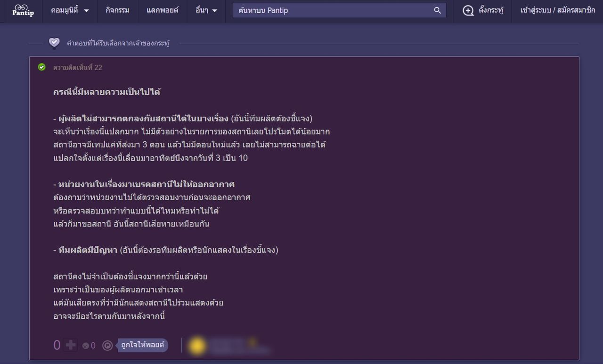Viewport: 603px width, 364px height.
Task: Click the emoji reaction icon
Action: (x=86, y=346)
